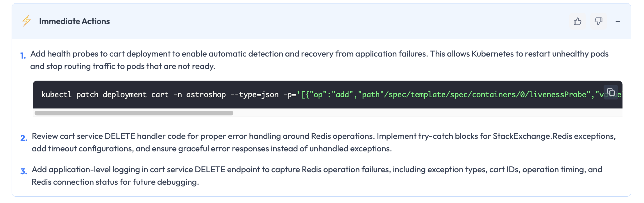Click the step number 1 marker

tap(23, 55)
